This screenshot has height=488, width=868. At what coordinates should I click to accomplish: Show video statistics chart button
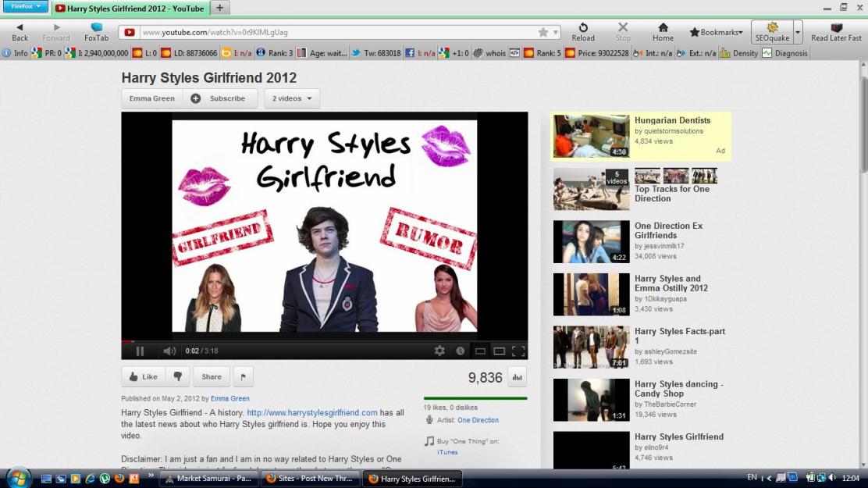(517, 377)
